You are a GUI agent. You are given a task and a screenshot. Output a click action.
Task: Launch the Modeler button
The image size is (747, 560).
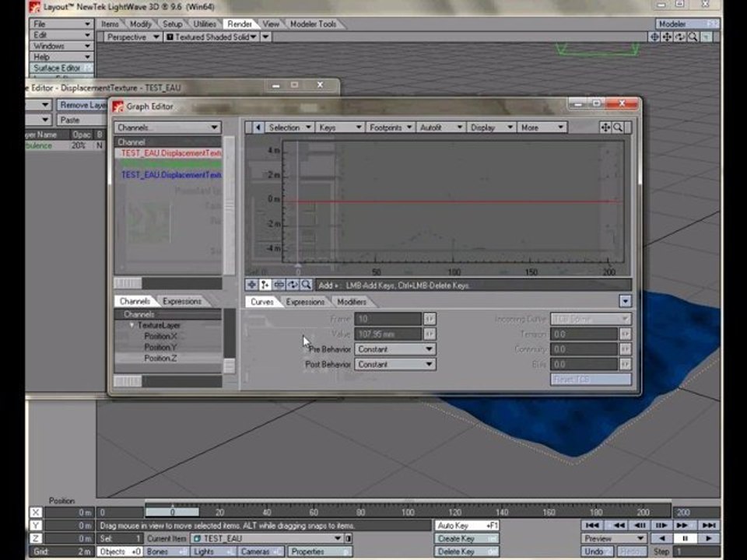[x=687, y=24]
